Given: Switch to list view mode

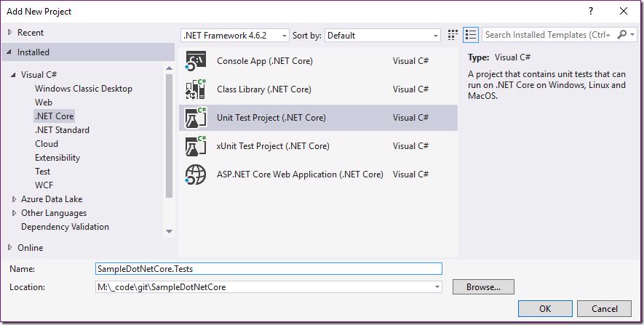Looking at the screenshot, I should point(471,36).
